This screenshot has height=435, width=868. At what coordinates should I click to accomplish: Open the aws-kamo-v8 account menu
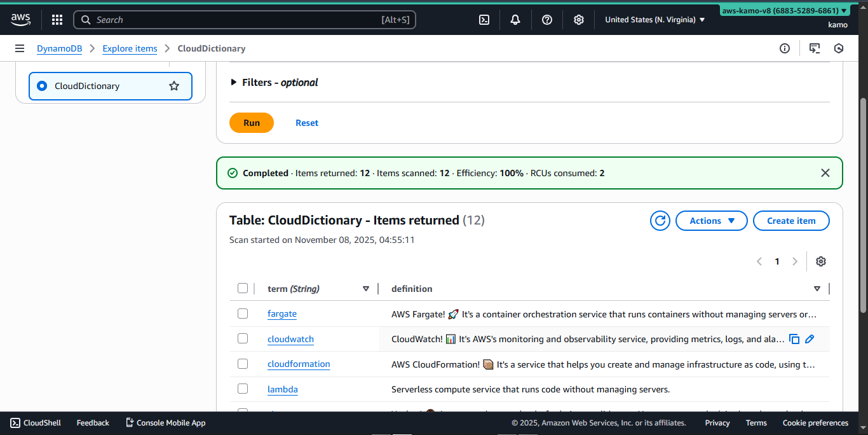point(784,10)
